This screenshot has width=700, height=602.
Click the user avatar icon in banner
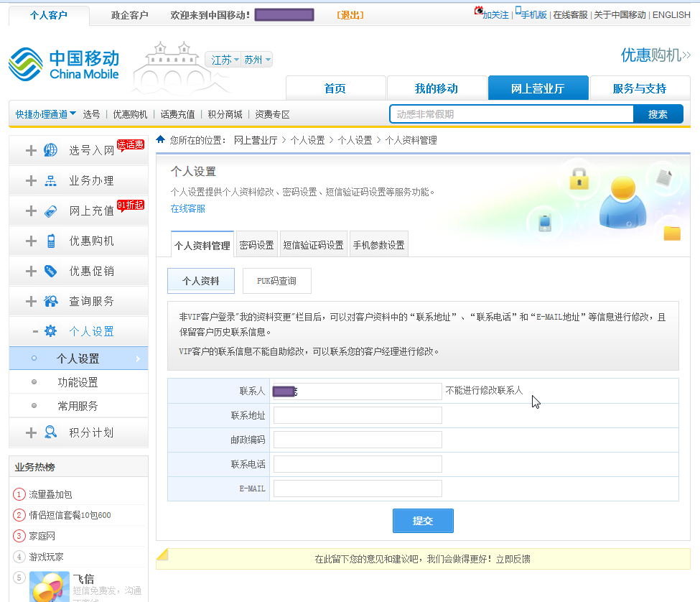pos(622,202)
